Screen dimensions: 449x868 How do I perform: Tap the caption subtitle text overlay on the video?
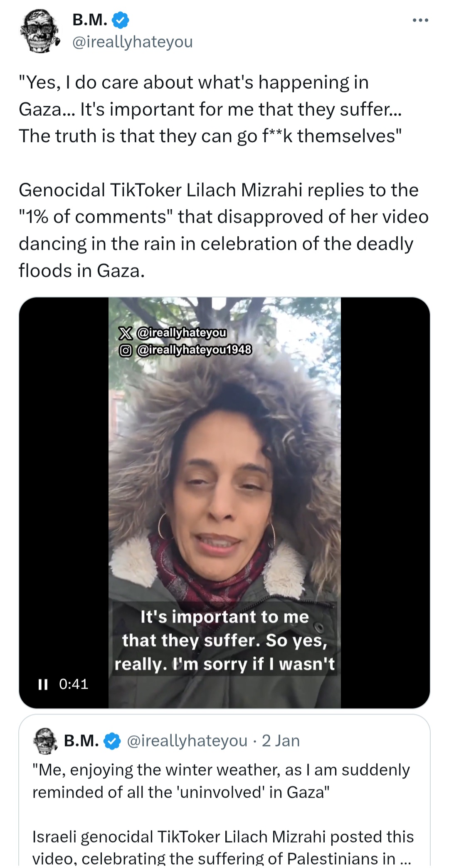tap(224, 640)
